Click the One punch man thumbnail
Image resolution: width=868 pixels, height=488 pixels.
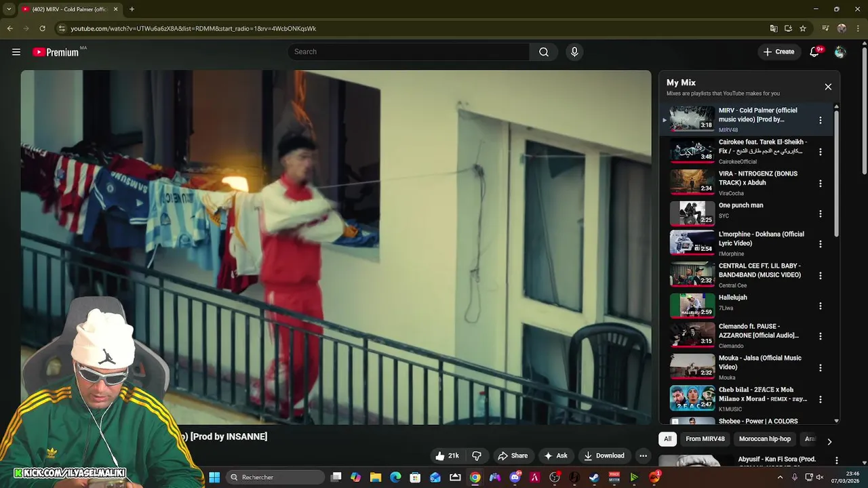click(x=692, y=213)
